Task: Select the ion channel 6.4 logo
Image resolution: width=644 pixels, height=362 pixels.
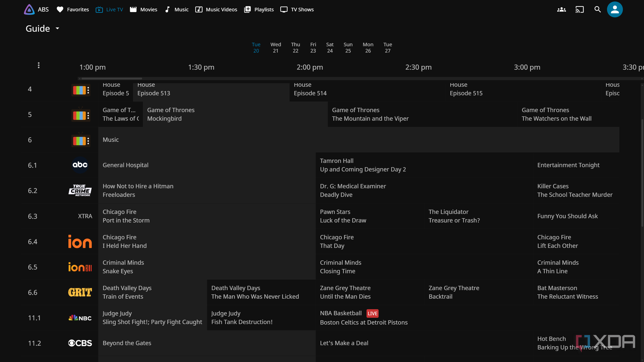Action: tap(80, 241)
